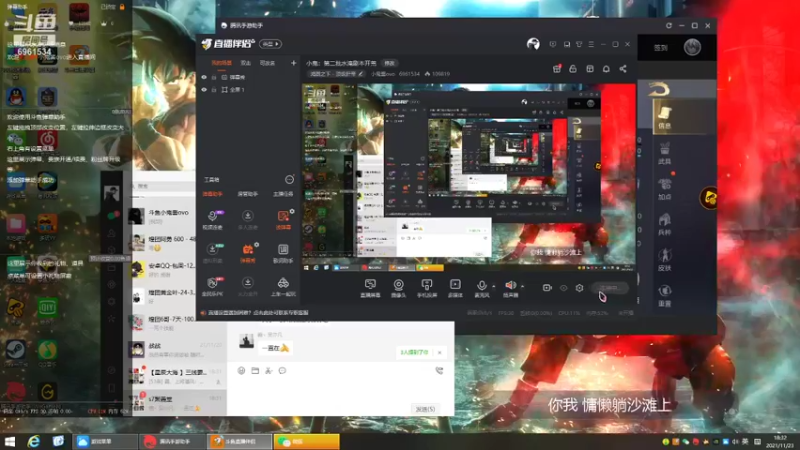Click the microphone icon in bottom bar
Image resolution: width=800 pixels, height=450 pixels.
click(481, 286)
